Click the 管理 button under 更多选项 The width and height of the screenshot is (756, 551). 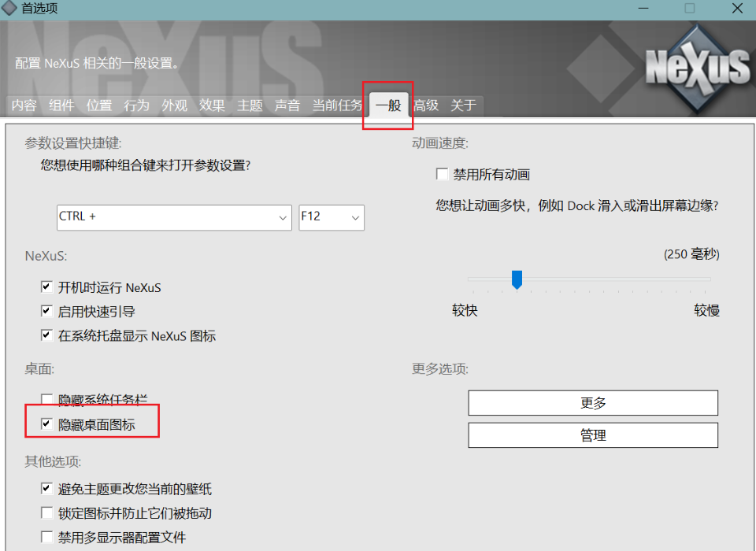pos(593,435)
